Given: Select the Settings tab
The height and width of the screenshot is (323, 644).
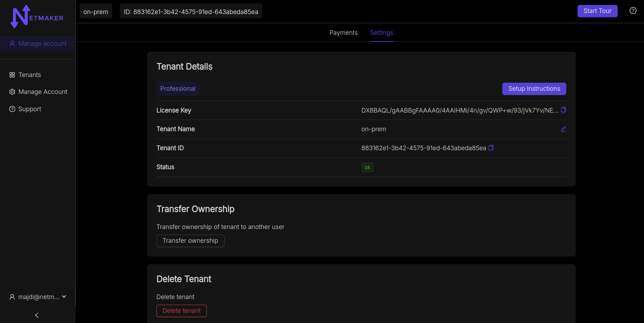Looking at the screenshot, I should 381,33.
